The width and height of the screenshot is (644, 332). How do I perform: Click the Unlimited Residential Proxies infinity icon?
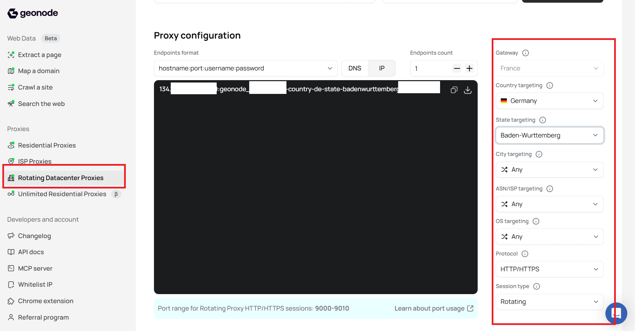pos(11,193)
